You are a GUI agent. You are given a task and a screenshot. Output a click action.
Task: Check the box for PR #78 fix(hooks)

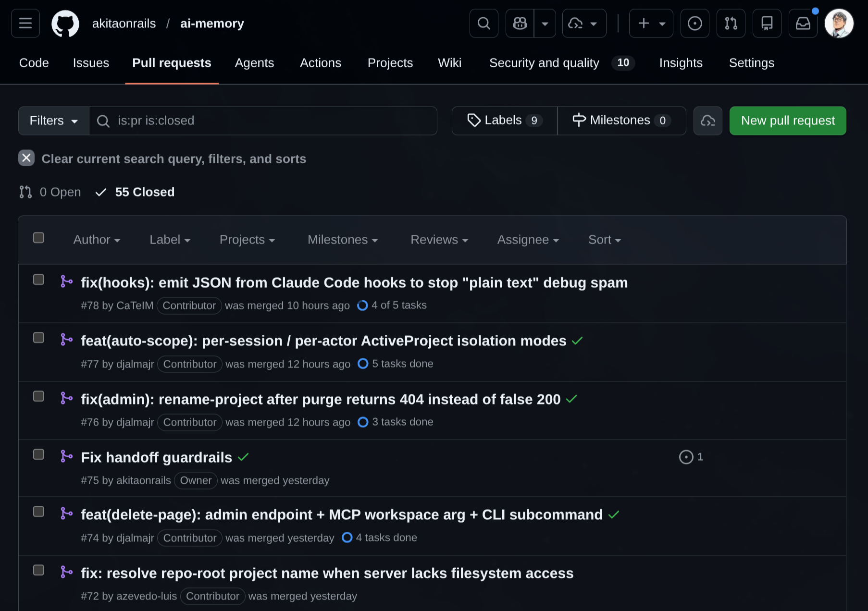click(x=38, y=280)
